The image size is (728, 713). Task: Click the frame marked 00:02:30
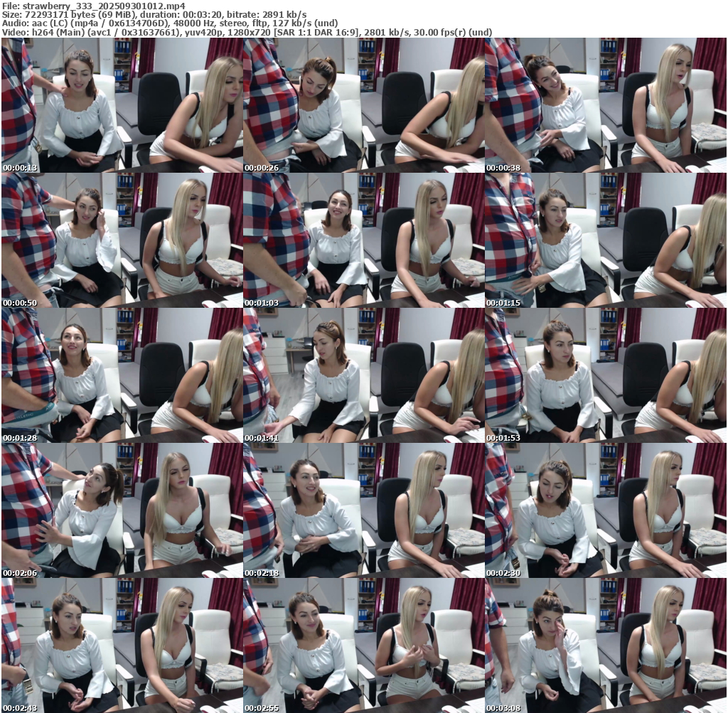[x=606, y=510]
